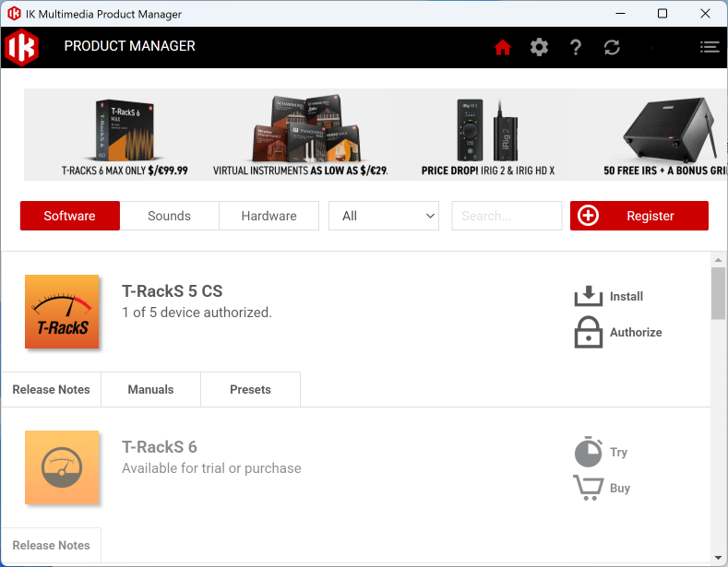The height and width of the screenshot is (567, 728).
Task: Open the T-RackS 6 MAX promo banner
Action: [125, 135]
